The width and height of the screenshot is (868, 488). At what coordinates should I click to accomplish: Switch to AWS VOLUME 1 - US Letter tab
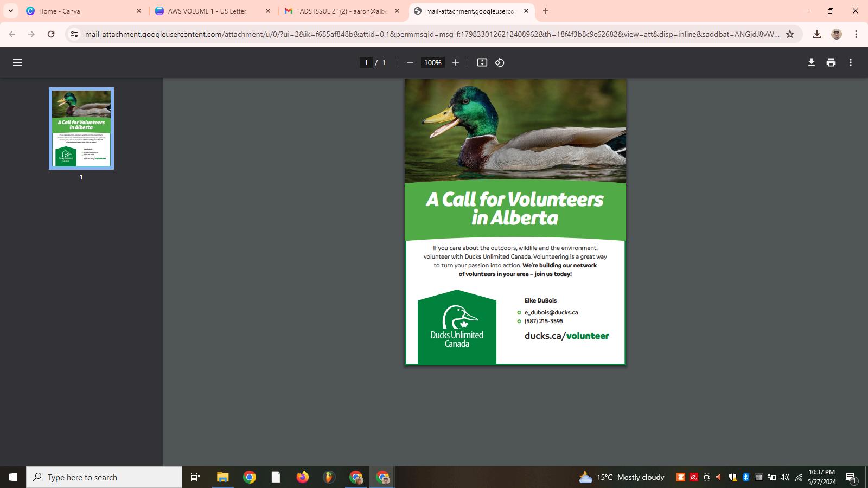(213, 11)
